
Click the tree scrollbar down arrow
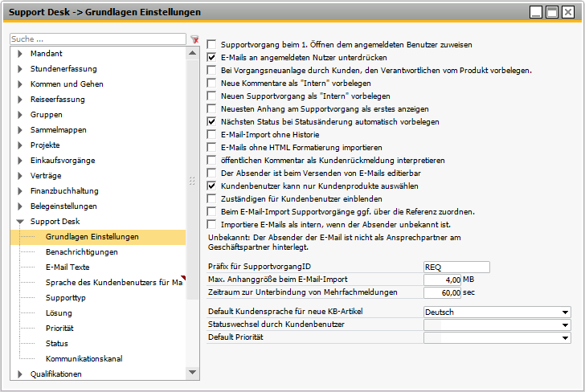(x=193, y=372)
